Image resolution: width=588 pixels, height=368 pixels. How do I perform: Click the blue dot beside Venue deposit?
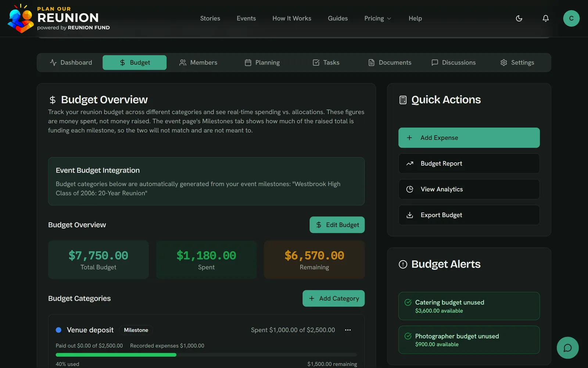(58, 330)
